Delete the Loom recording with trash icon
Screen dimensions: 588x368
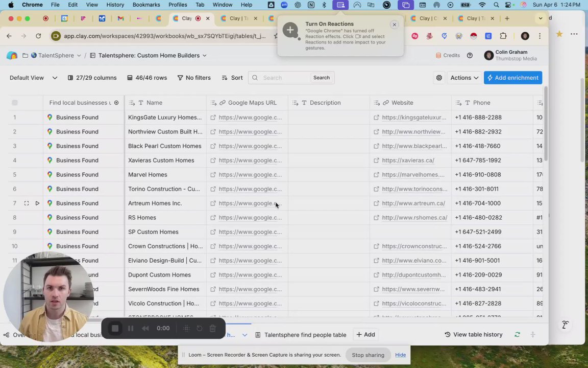pos(213,328)
